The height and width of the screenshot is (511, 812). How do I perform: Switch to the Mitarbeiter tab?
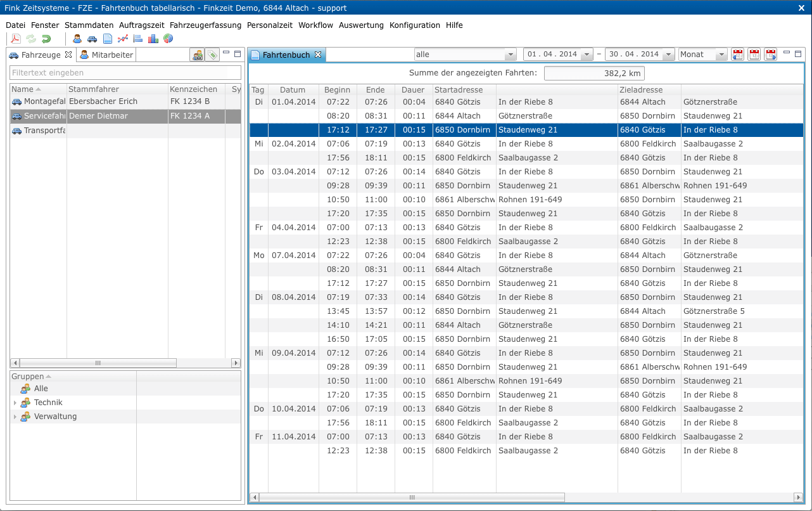[106, 55]
